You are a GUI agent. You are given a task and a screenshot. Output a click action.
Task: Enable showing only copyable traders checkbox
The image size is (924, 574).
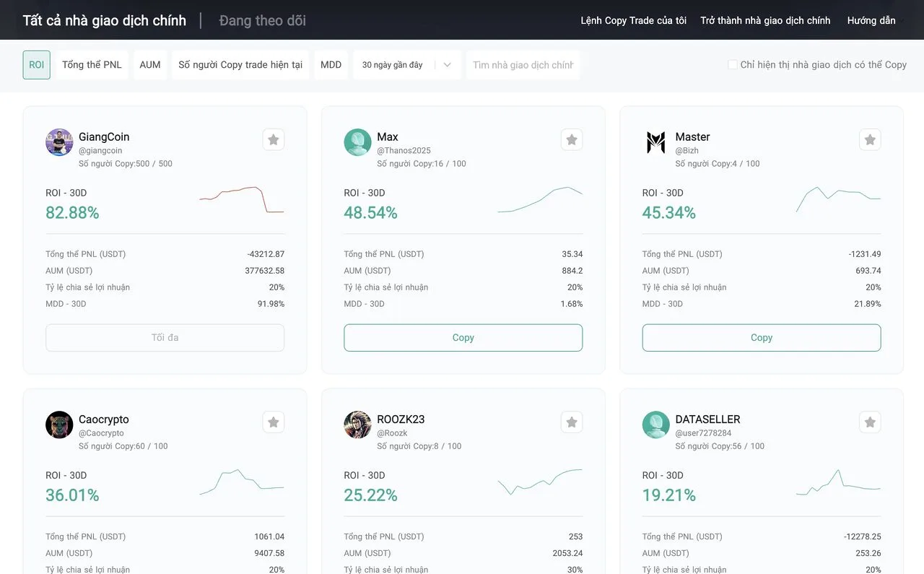[733, 65]
